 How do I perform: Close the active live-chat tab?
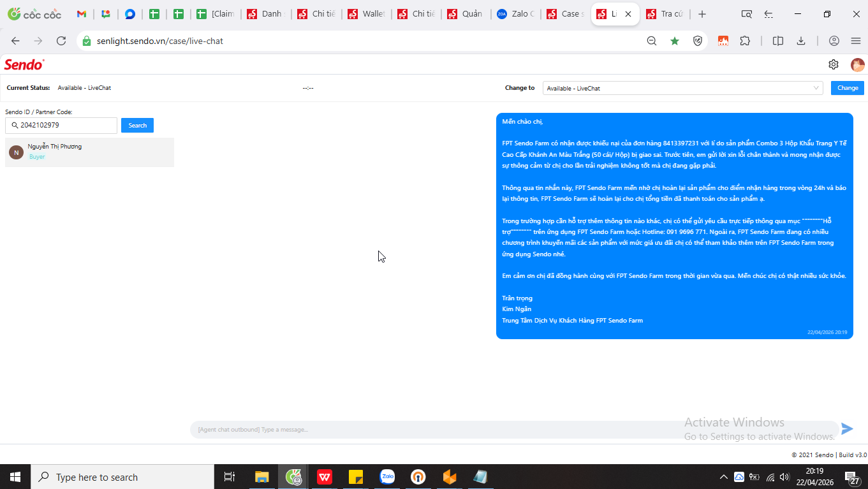coord(628,14)
